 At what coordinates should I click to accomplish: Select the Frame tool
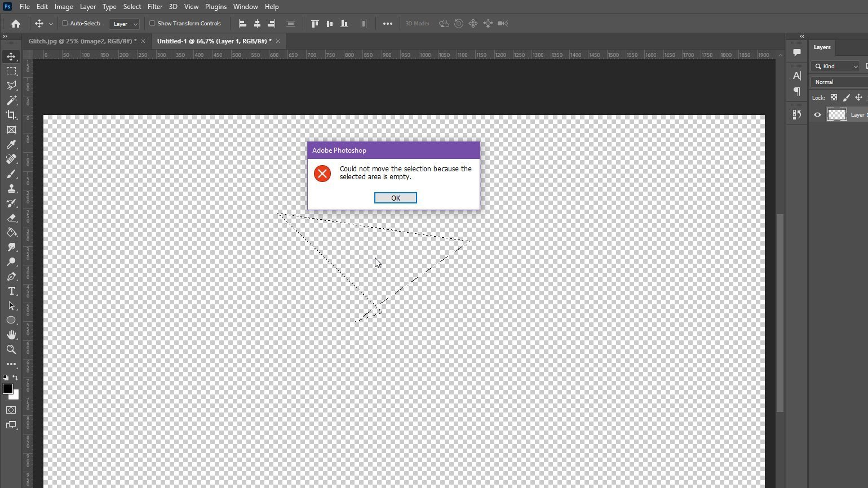[11, 130]
